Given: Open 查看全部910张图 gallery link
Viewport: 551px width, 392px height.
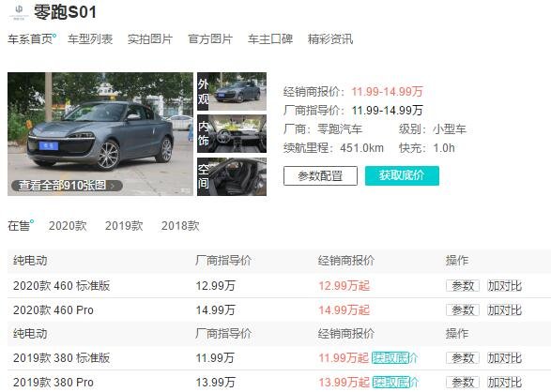Looking at the screenshot, I should click(x=67, y=186).
